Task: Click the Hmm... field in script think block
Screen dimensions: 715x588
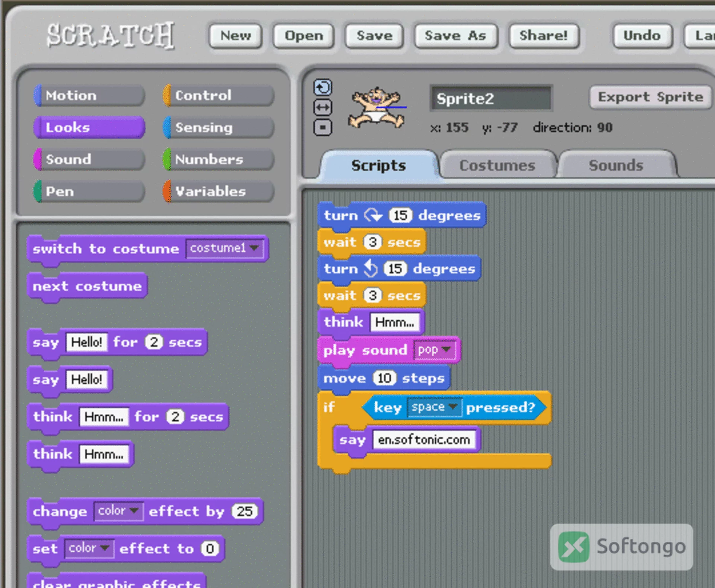Action: [395, 322]
